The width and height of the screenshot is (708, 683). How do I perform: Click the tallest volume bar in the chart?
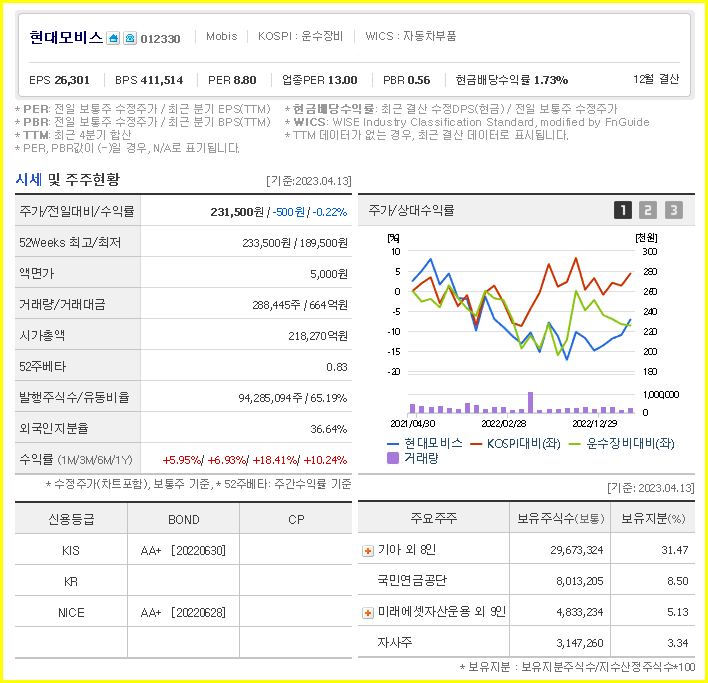(x=531, y=402)
